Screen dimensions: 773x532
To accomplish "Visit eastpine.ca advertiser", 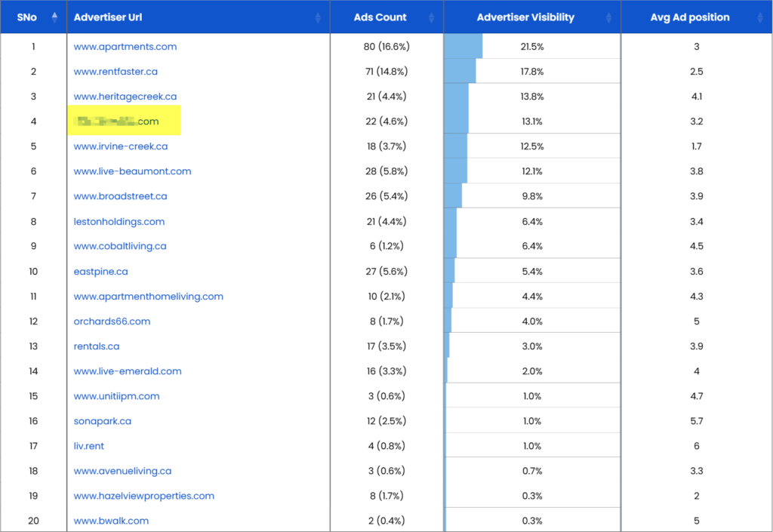I will click(x=100, y=272).
